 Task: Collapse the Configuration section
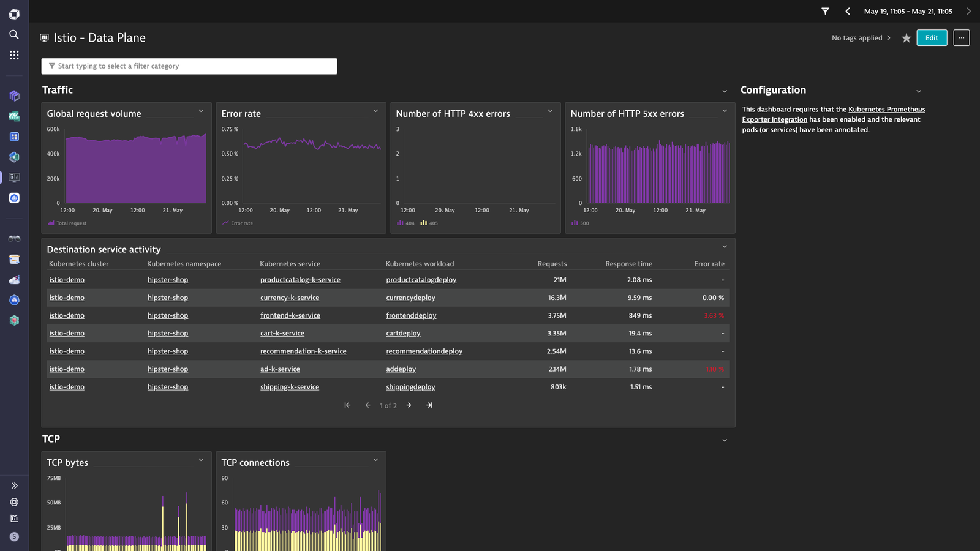coord(918,91)
